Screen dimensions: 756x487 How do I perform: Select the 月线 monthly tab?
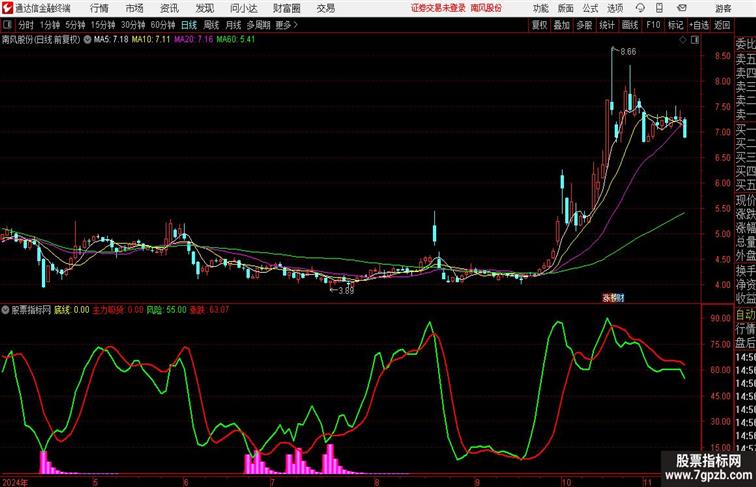coord(233,25)
